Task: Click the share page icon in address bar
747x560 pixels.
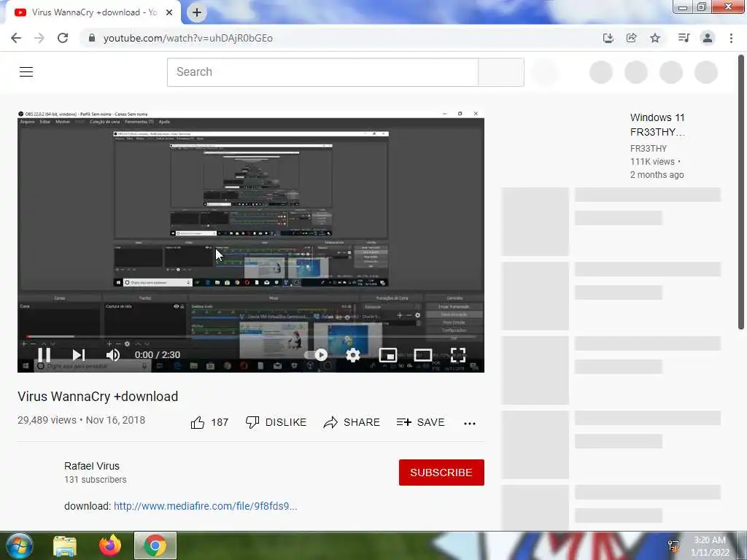Action: (631, 38)
